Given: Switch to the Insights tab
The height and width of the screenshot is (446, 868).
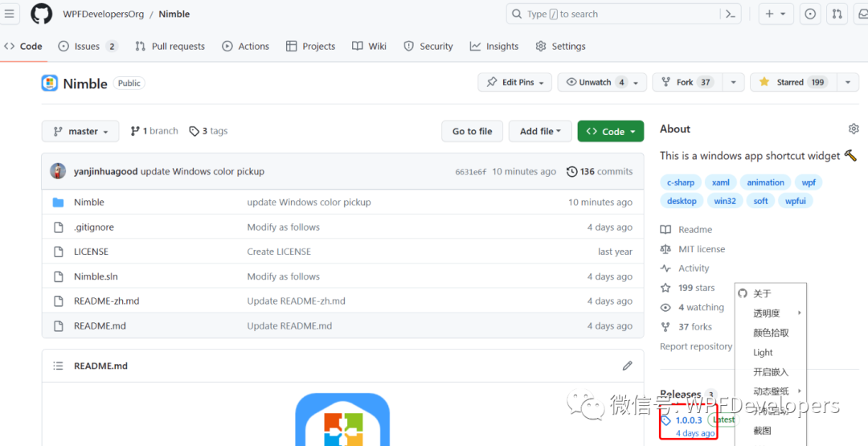Looking at the screenshot, I should pyautogui.click(x=494, y=47).
